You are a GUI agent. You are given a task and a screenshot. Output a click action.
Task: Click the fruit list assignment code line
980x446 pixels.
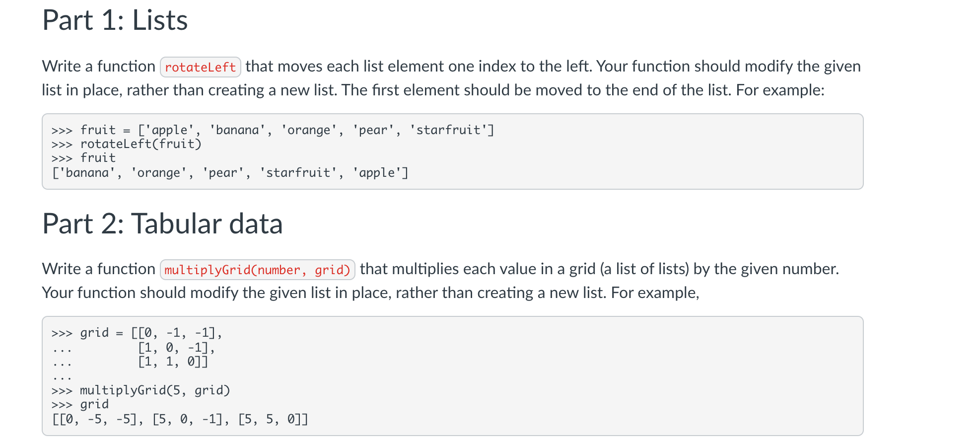click(x=273, y=130)
